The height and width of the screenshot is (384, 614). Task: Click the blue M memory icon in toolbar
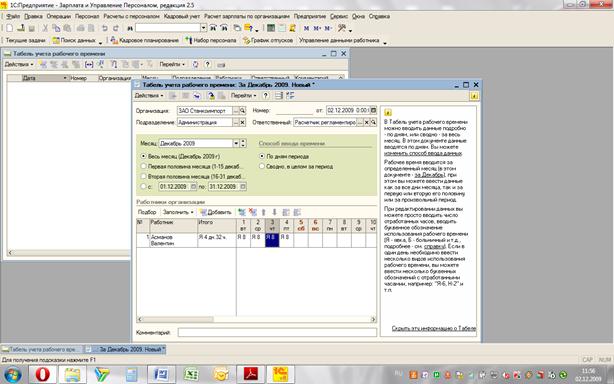307,28
